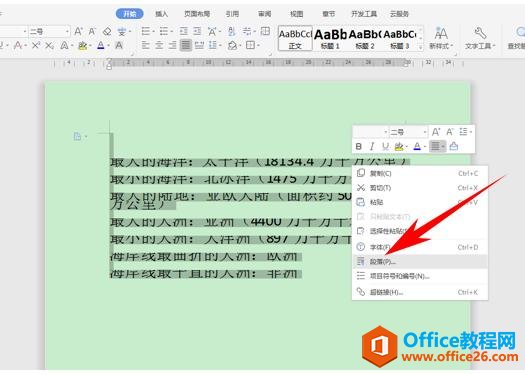Open the 云服务 ribbon tab
Screen dimensions: 525x374
coord(399,14)
